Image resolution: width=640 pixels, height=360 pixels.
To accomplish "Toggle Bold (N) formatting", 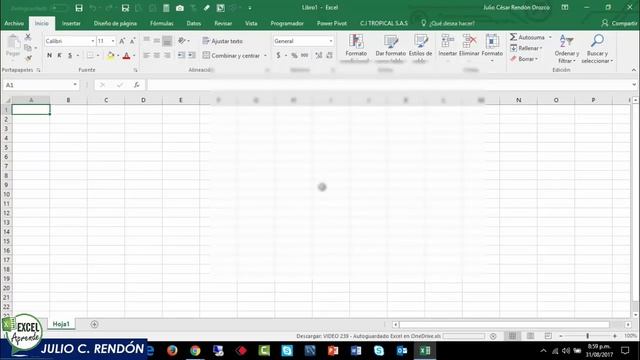I will point(49,56).
